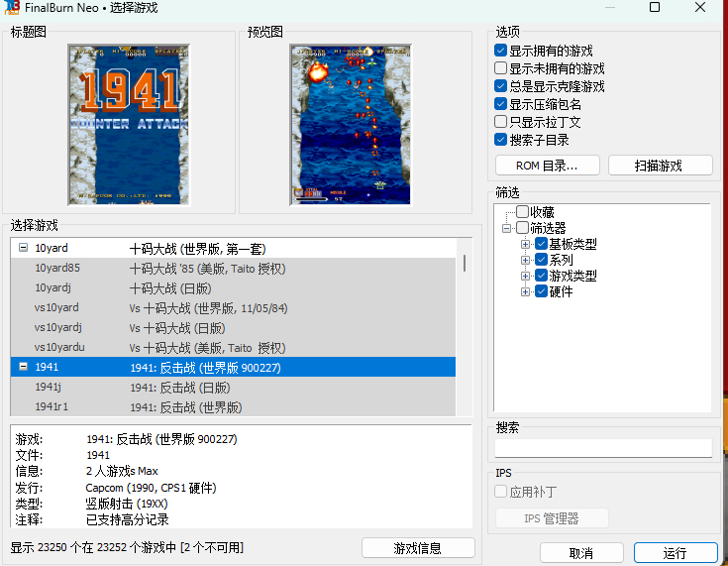Maximize the FinalBurn Neo window
728x566 pixels.
(655, 7)
